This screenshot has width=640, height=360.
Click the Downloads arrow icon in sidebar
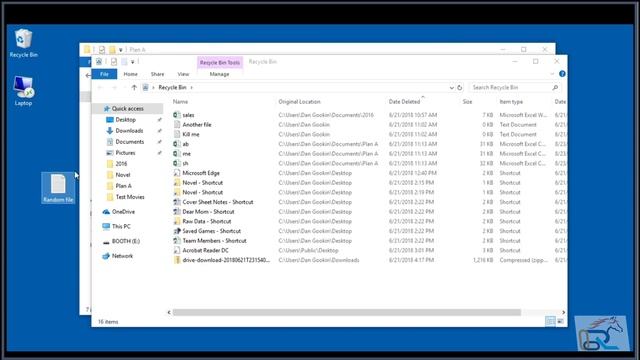[109, 131]
